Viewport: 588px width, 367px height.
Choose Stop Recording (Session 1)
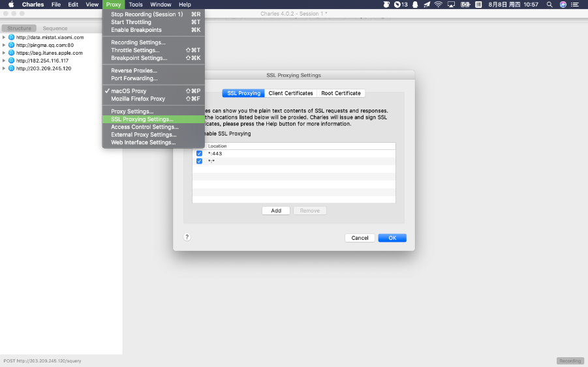click(x=153, y=14)
